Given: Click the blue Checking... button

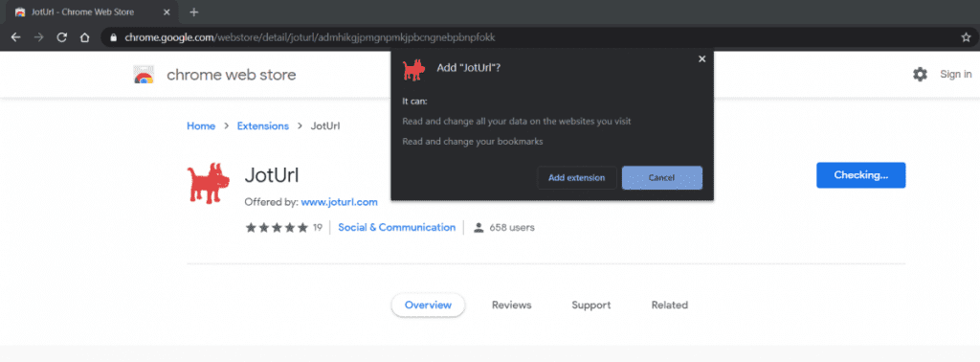Looking at the screenshot, I should pos(860,175).
